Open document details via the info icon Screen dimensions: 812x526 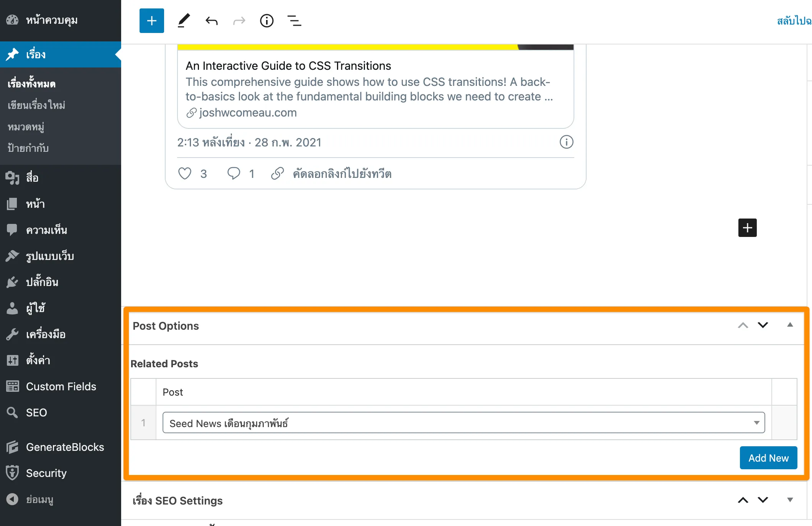tap(266, 20)
